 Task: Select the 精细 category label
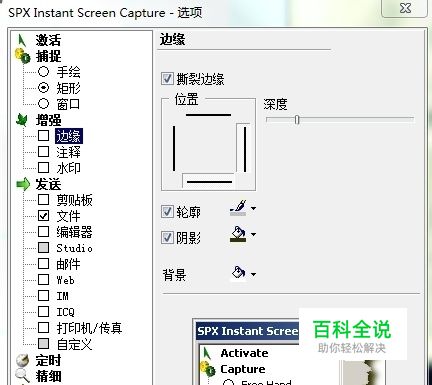pyautogui.click(x=49, y=376)
